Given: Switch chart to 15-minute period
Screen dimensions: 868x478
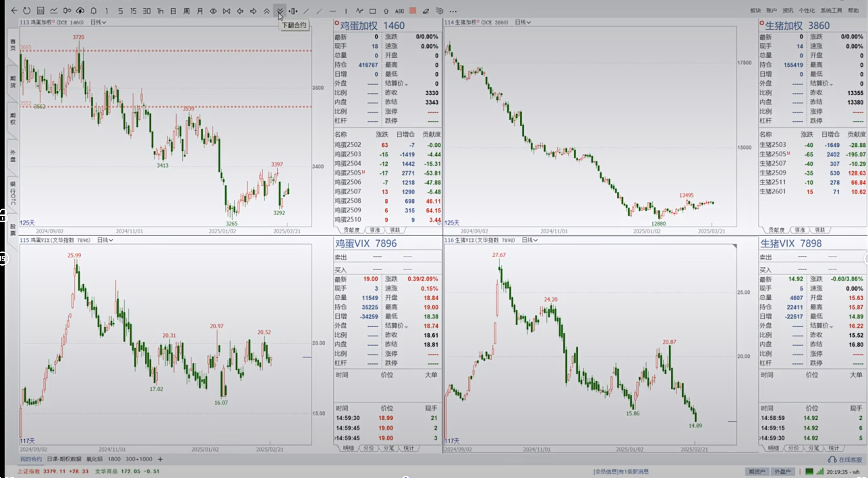Looking at the screenshot, I should click(133, 11).
